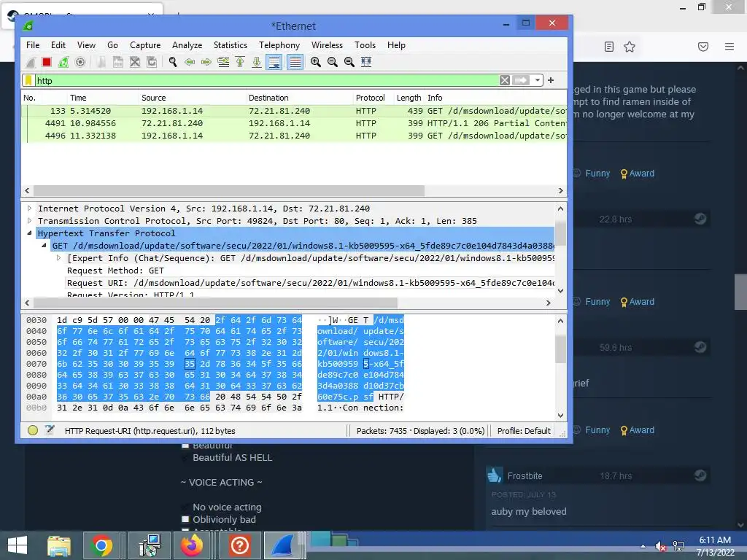Click Go to specified packet icon
The height and width of the screenshot is (560, 747).
pos(223,62)
